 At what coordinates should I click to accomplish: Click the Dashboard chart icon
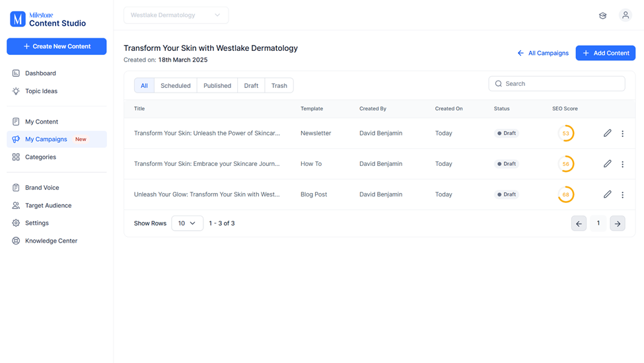(x=16, y=73)
